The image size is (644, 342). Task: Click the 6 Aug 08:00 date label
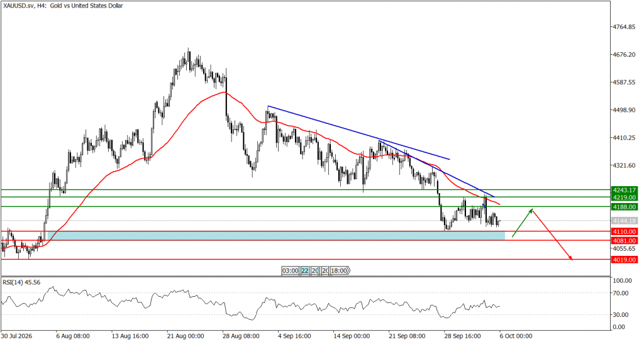tap(73, 336)
